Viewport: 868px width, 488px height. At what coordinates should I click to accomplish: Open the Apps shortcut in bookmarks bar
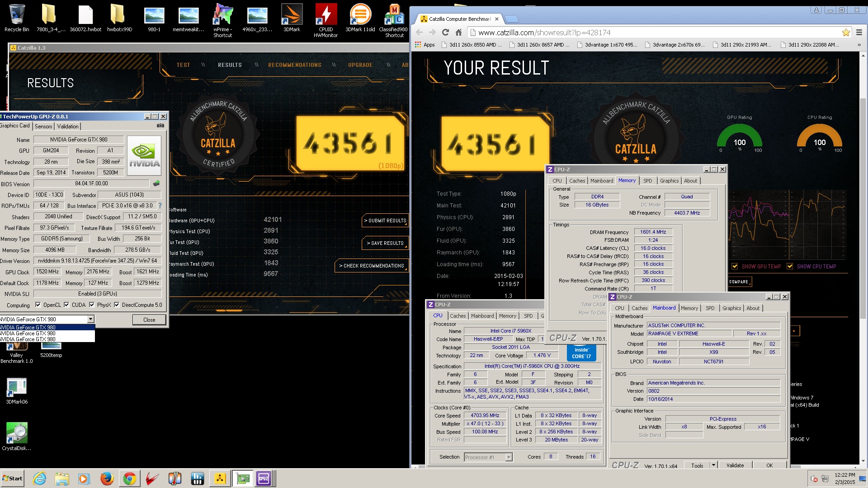(424, 45)
